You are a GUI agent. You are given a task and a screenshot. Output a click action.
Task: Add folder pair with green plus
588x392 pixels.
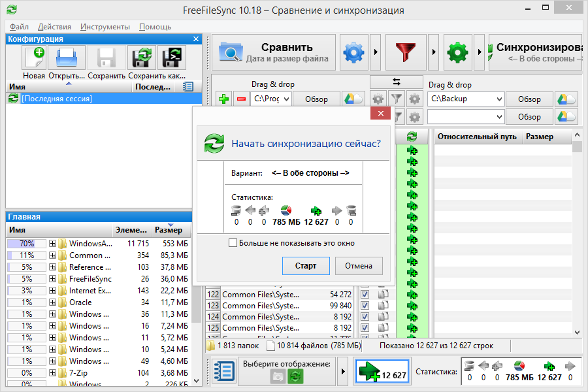click(x=224, y=99)
